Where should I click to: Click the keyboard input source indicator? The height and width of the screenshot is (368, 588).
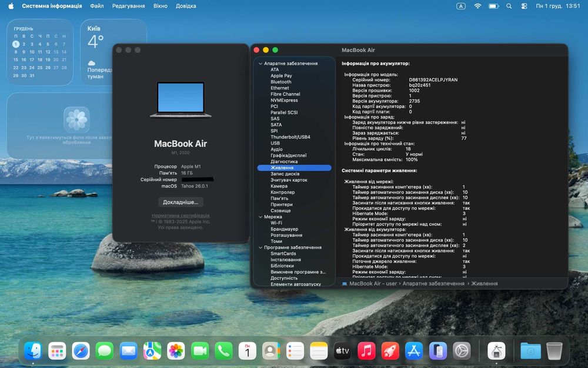[x=461, y=6]
